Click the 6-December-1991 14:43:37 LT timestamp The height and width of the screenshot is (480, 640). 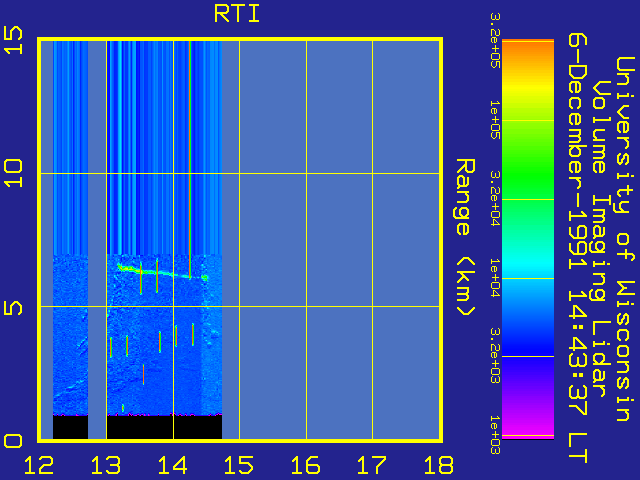point(578,248)
